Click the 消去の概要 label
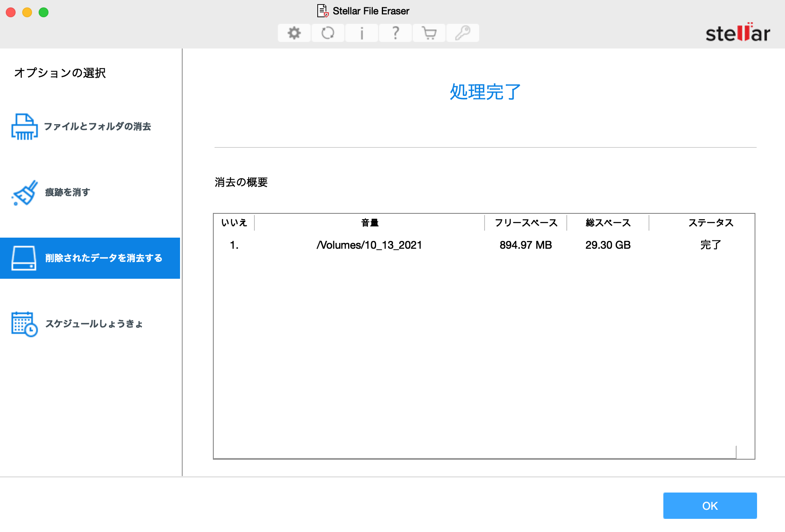 pyautogui.click(x=241, y=182)
